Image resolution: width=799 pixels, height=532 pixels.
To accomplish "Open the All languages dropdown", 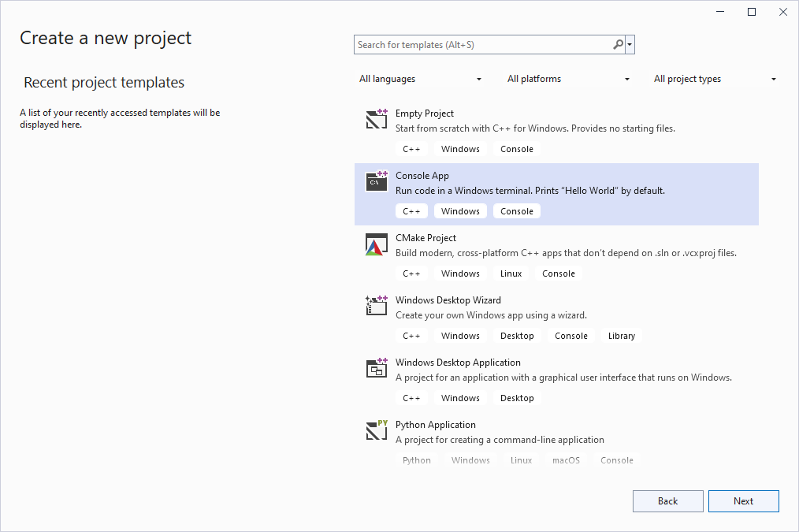I will (421, 79).
